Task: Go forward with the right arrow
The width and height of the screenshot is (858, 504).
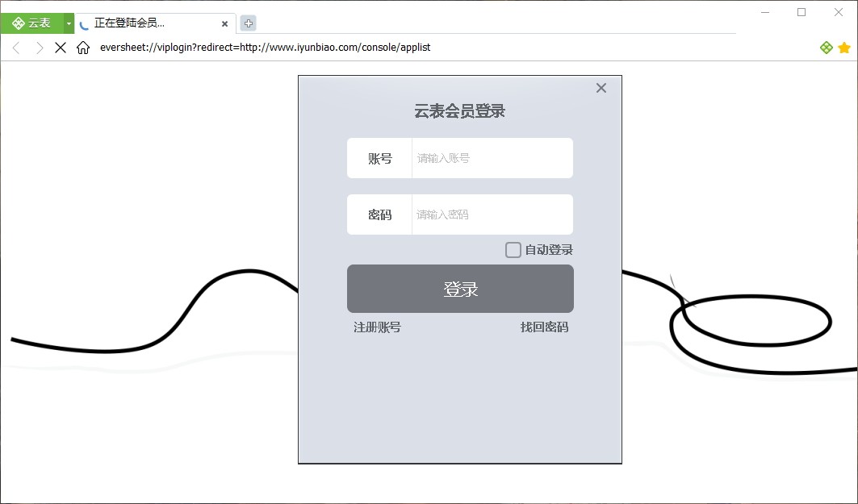Action: (x=39, y=48)
